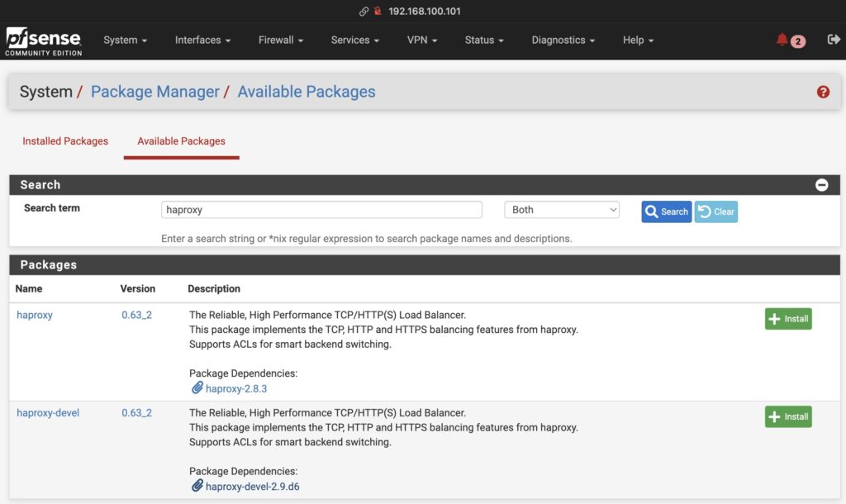Click the notification count badge showing 2

click(x=798, y=41)
